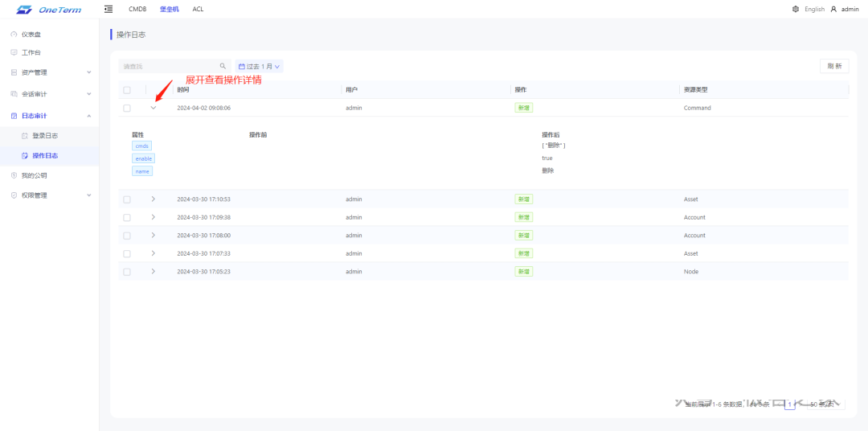Click the 操作日志 icon in sidebar
Viewport: 868px width, 431px height.
click(x=24, y=156)
